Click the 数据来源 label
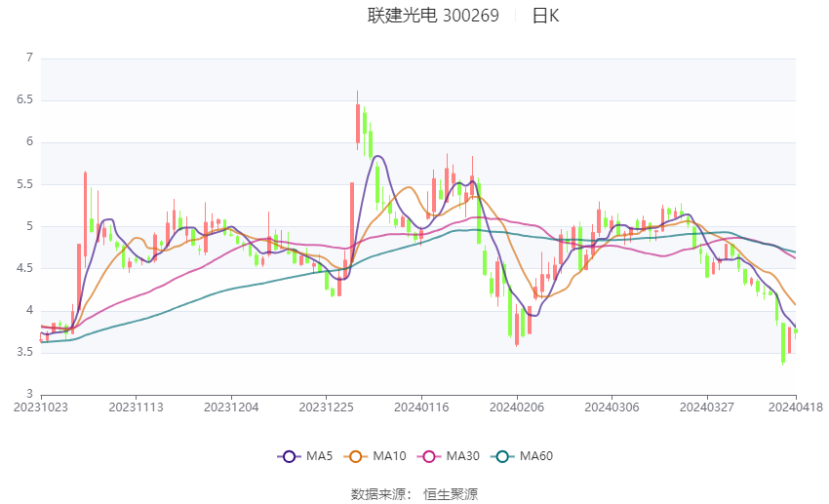The image size is (829, 504). 378,494
